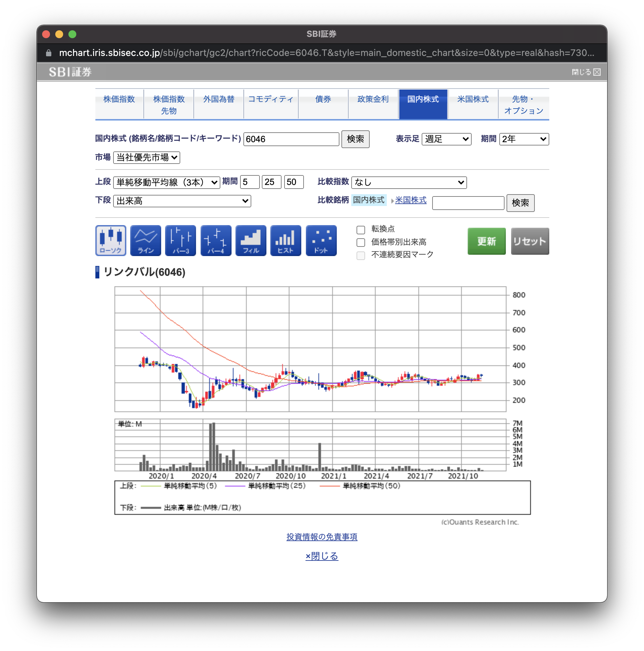Enable the 価格帯別出来高 checkbox
Image resolution: width=644 pixels, height=651 pixels.
point(361,242)
